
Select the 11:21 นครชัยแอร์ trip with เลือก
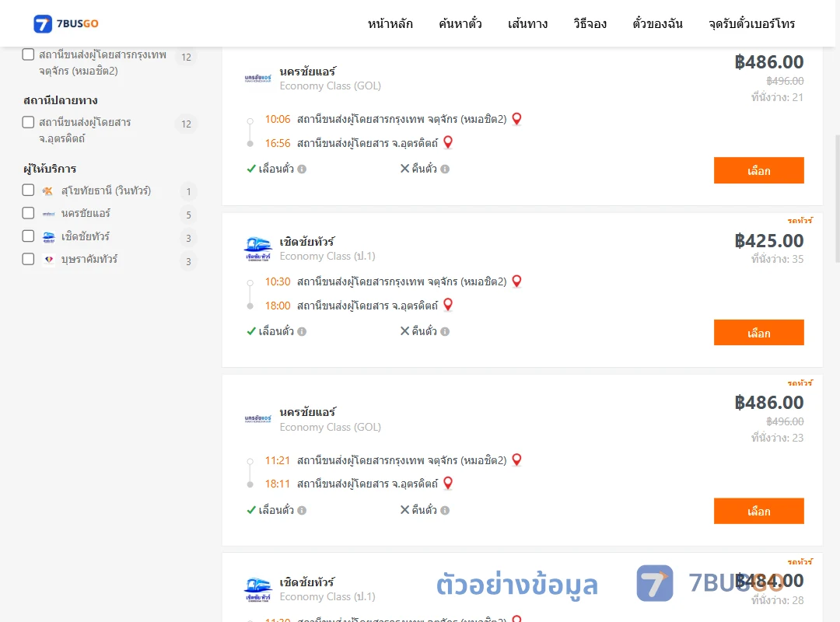coord(758,511)
